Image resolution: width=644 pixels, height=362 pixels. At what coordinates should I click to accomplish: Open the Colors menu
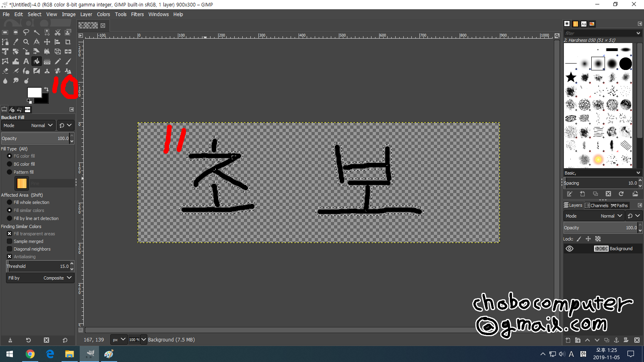coord(103,14)
